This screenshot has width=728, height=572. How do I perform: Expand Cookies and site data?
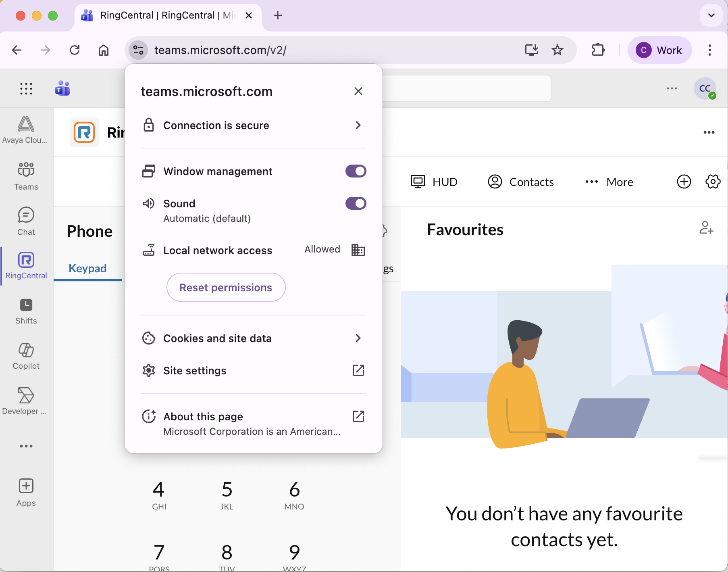click(253, 338)
